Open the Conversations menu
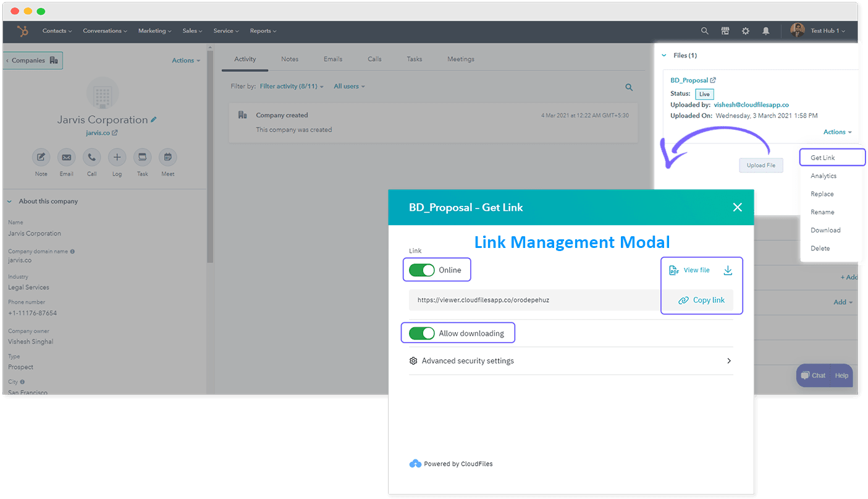Image resolution: width=868 pixels, height=499 pixels. pyautogui.click(x=105, y=31)
